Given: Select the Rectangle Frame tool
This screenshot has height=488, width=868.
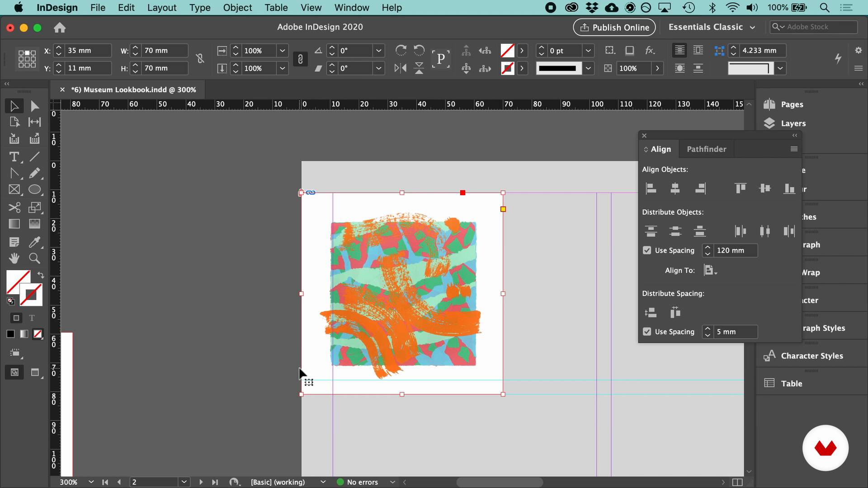Looking at the screenshot, I should (x=14, y=190).
